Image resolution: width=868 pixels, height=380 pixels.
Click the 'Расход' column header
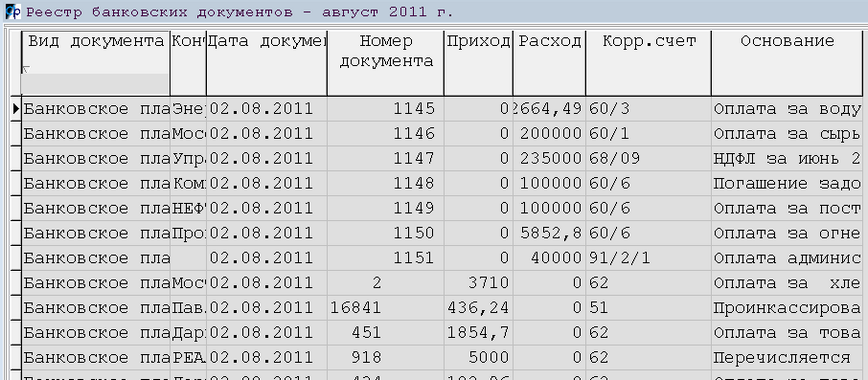click(549, 63)
